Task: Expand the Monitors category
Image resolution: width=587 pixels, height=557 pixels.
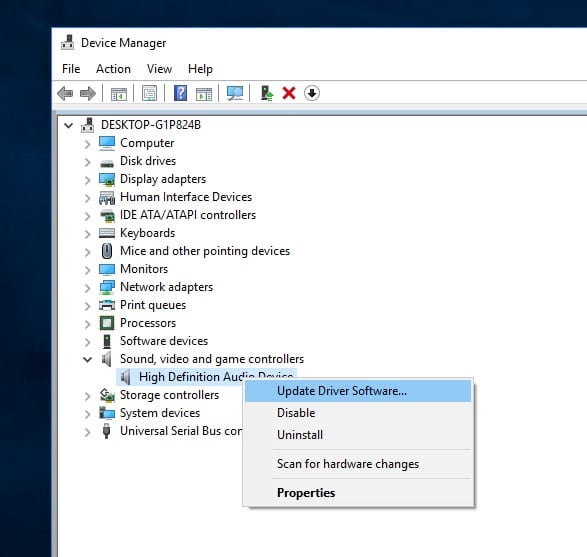Action: pos(87,270)
